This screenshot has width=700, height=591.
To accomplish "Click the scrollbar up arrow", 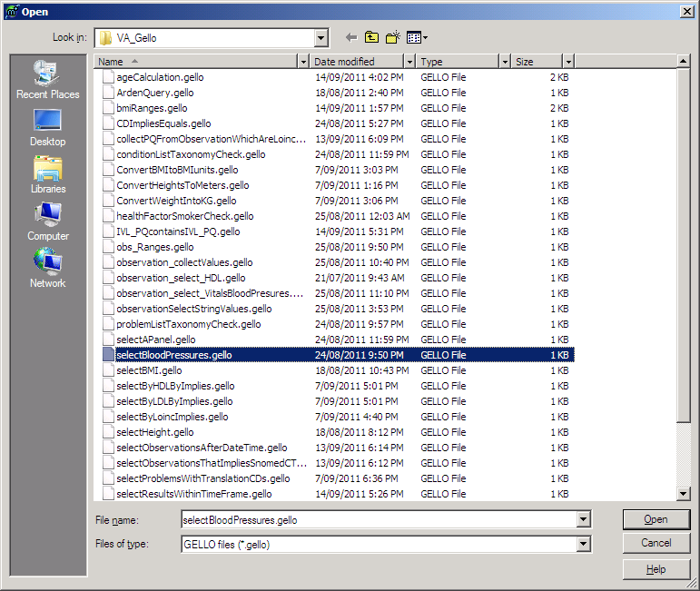I will coord(684,61).
